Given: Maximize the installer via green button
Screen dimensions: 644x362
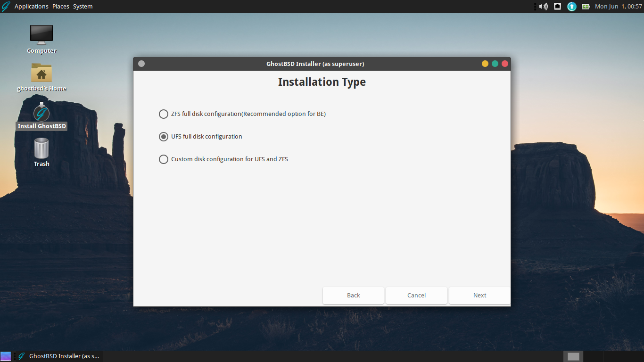Looking at the screenshot, I should tap(495, 64).
